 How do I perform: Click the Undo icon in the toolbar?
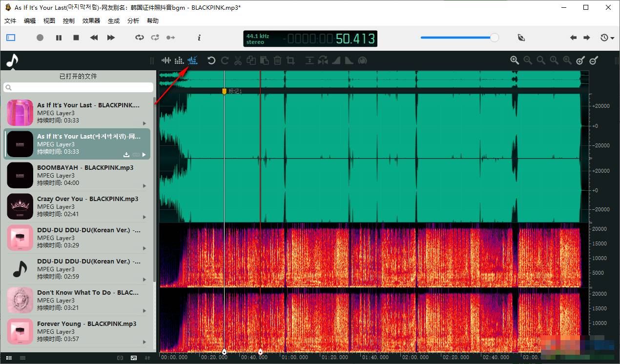pyautogui.click(x=210, y=60)
